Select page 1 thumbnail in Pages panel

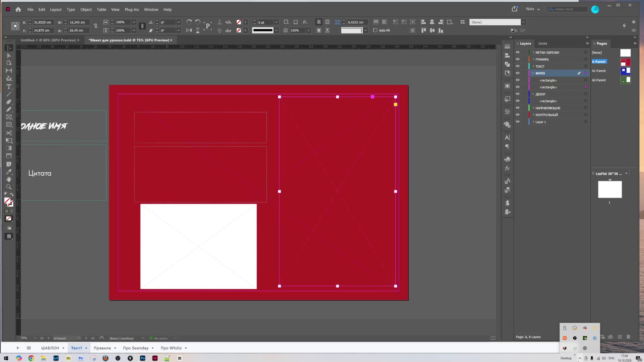(x=610, y=189)
